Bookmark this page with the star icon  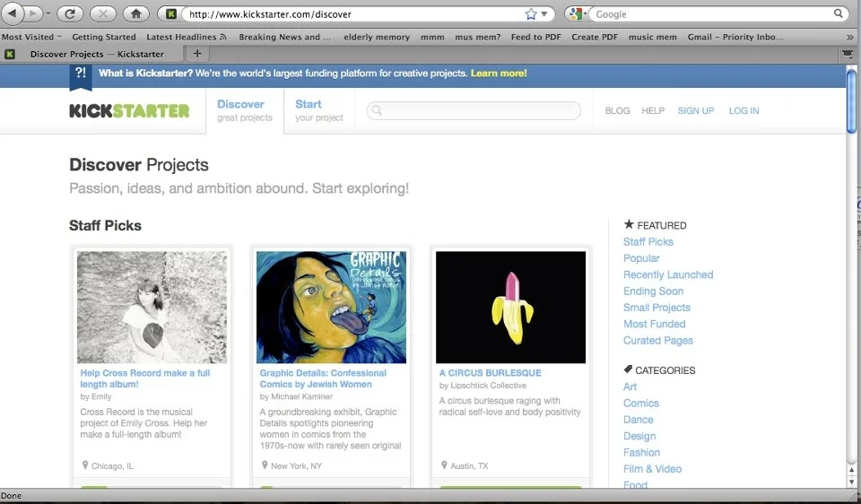pyautogui.click(x=530, y=14)
